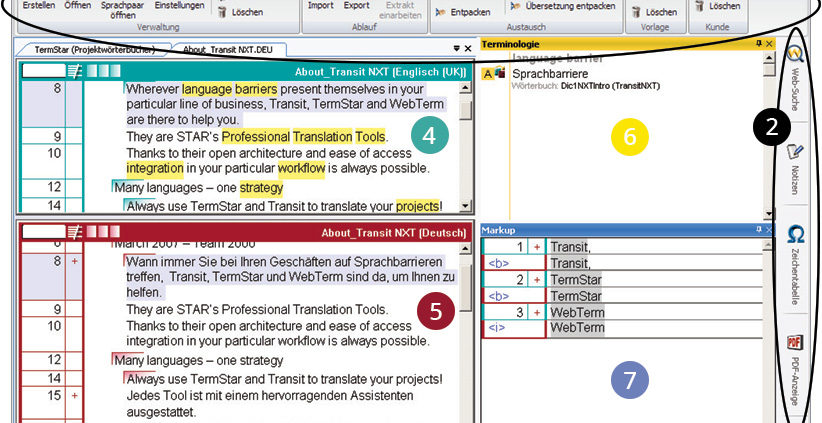The width and height of the screenshot is (822, 423).
Task: Click the Sprachpaar öffnen button
Action: pyautogui.click(x=123, y=9)
